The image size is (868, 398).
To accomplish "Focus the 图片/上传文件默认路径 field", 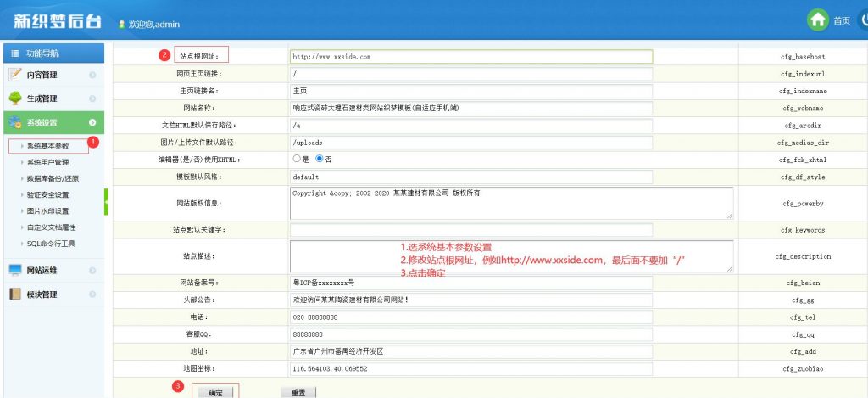I will pyautogui.click(x=471, y=143).
